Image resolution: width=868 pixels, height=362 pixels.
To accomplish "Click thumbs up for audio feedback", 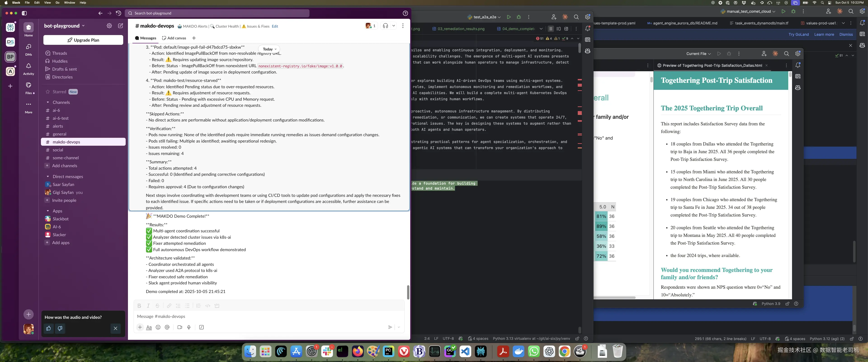I will [x=49, y=328].
